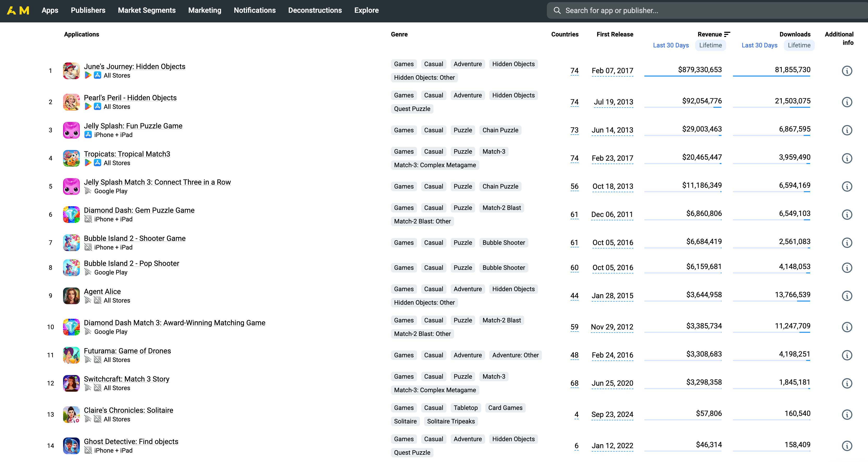Click Jelly Splash Match 3 app thumbnail
Image resolution: width=868 pixels, height=462 pixels.
71,186
